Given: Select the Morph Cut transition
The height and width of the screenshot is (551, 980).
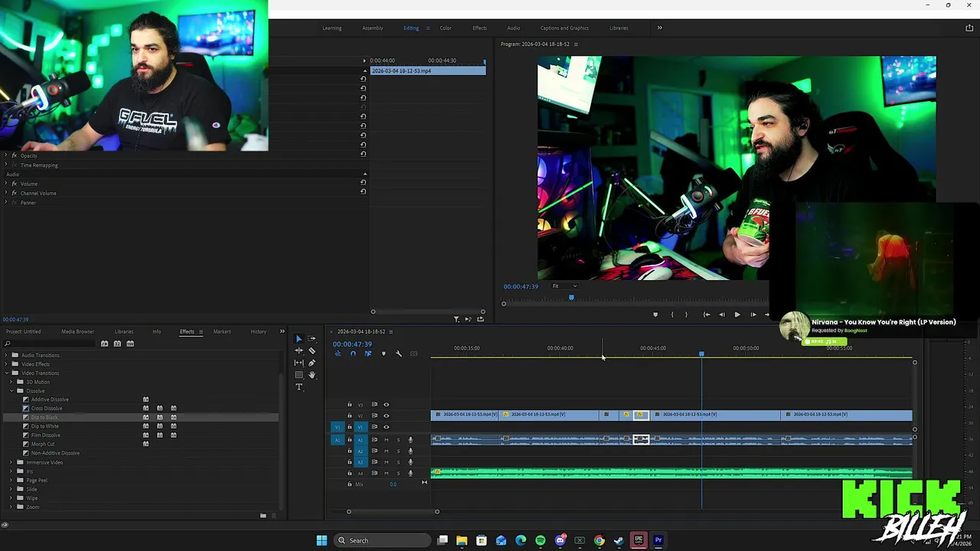Looking at the screenshot, I should 43,444.
